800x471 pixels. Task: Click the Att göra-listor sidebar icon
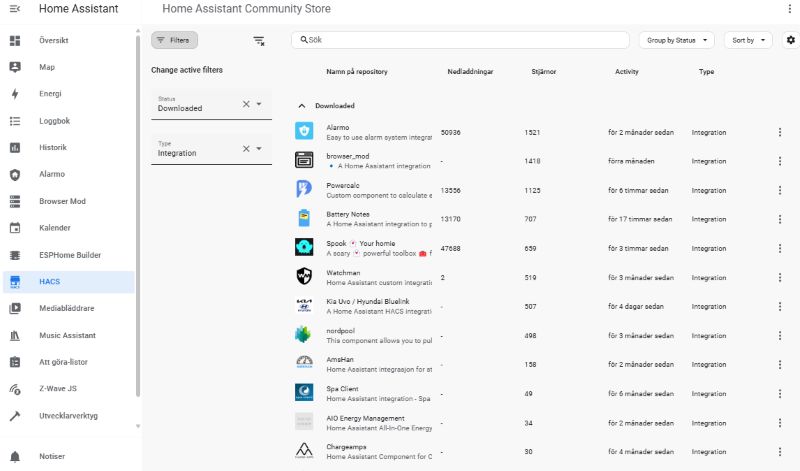point(15,362)
